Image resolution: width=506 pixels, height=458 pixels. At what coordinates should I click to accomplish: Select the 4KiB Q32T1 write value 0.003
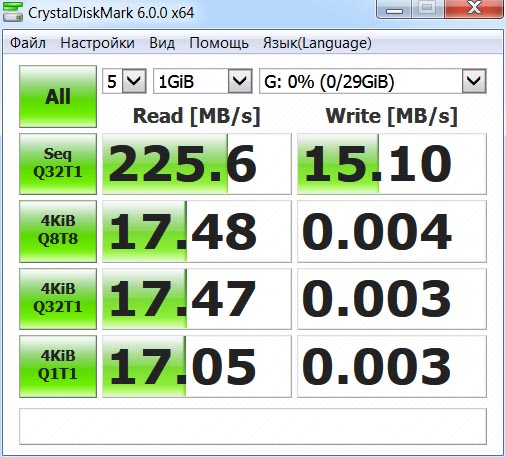click(392, 299)
